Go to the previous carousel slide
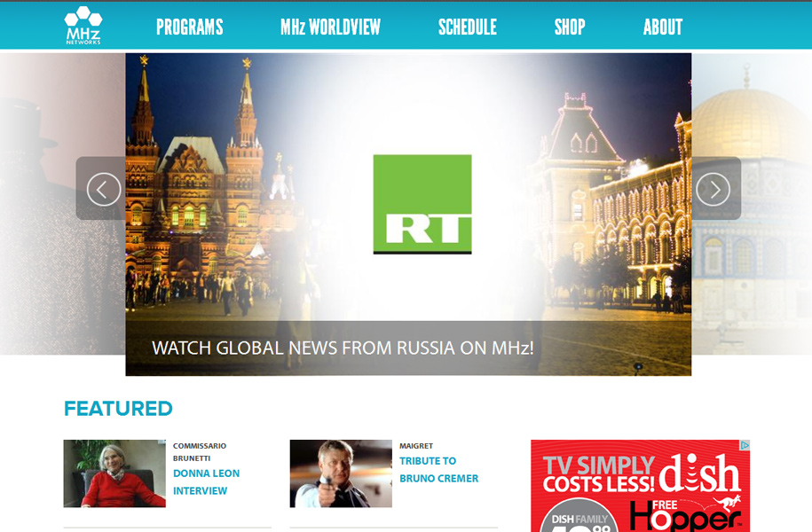The height and width of the screenshot is (532, 812). pyautogui.click(x=103, y=189)
